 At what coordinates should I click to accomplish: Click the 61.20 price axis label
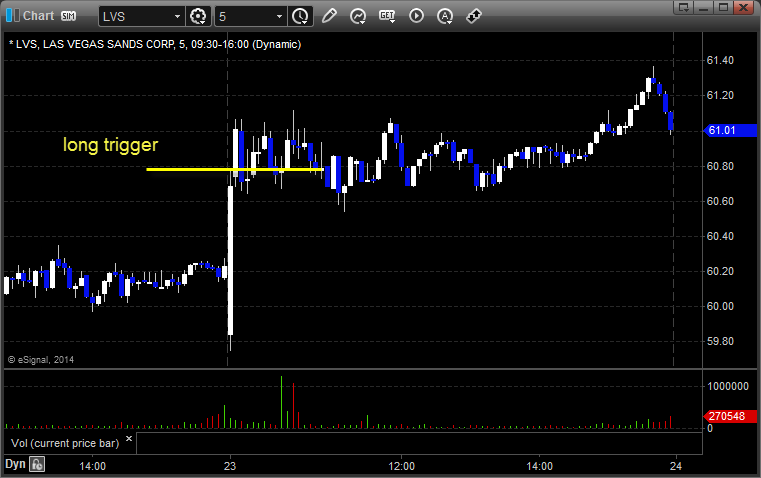720,95
